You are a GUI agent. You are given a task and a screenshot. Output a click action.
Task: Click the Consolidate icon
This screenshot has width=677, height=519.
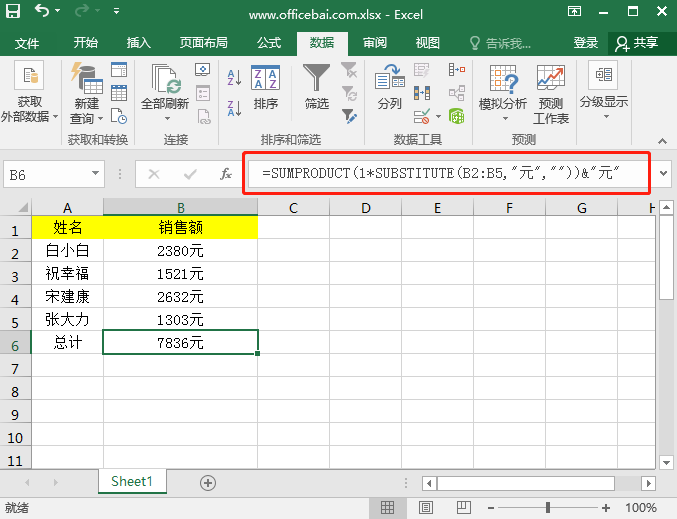457,70
